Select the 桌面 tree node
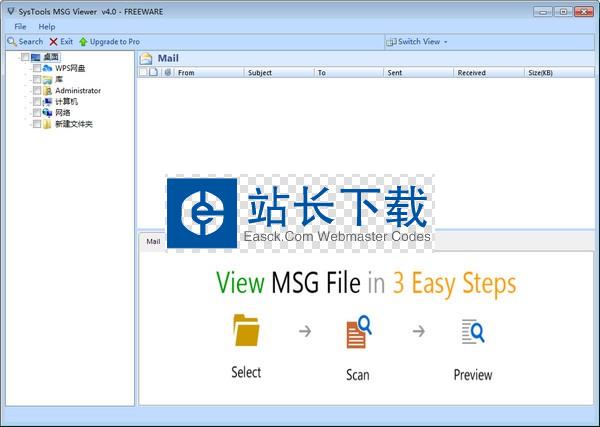Viewport: 600px width, 427px height. [x=51, y=57]
